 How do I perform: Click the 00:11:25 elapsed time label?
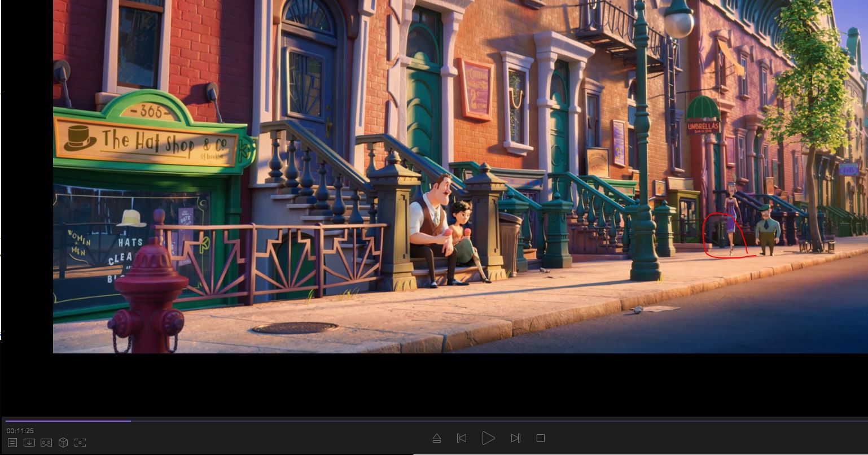20,431
